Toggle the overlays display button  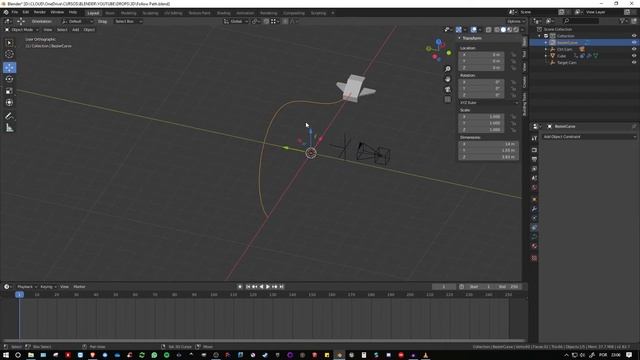[x=473, y=29]
